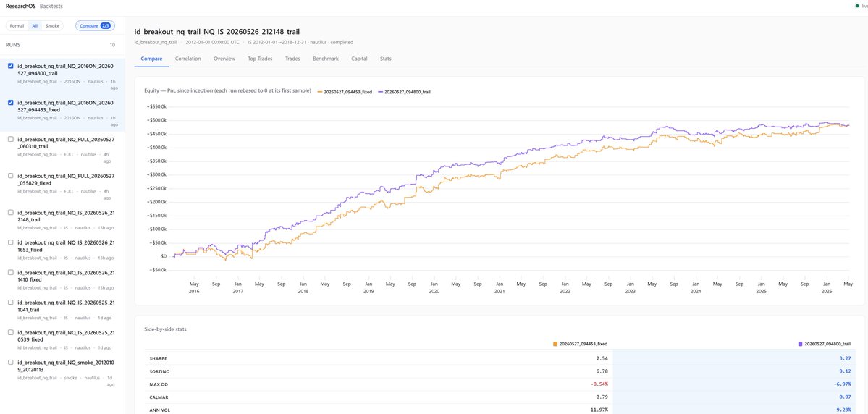Screen dimensions: 868x414
Task: Click the ANN VOL row label
Action: coord(159,410)
